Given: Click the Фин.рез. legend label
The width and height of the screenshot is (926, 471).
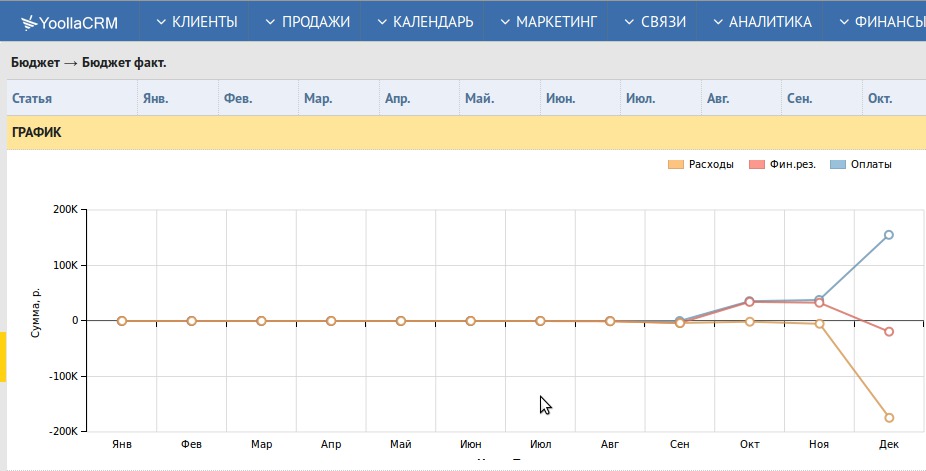Looking at the screenshot, I should point(793,165).
